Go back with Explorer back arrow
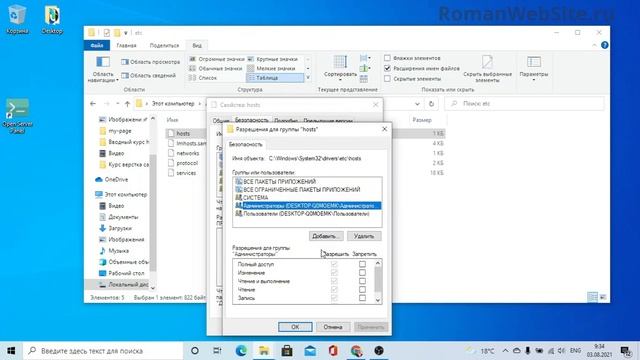This screenshot has height=360, width=640. 93,104
